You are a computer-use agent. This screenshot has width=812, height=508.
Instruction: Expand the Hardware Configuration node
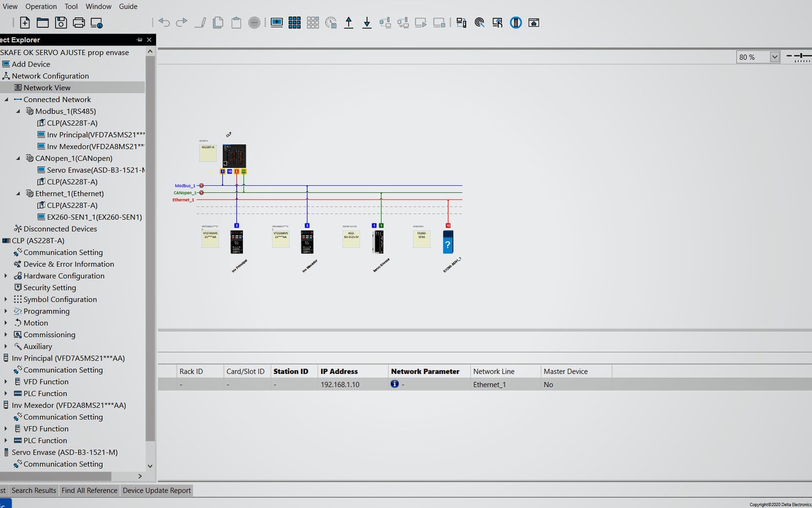pyautogui.click(x=6, y=276)
